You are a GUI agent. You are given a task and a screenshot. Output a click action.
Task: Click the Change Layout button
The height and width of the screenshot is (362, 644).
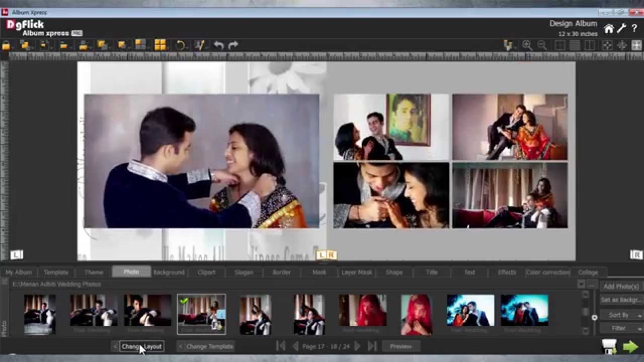141,346
